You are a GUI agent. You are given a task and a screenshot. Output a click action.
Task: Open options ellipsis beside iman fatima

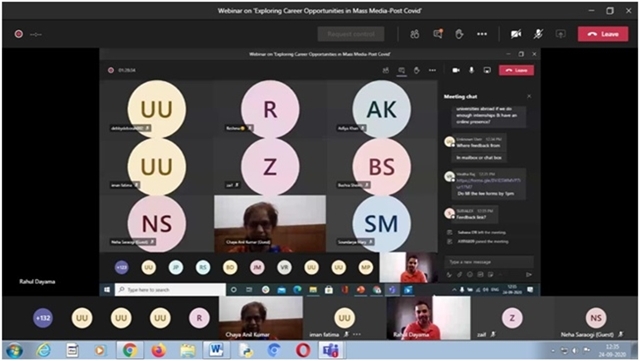357,334
